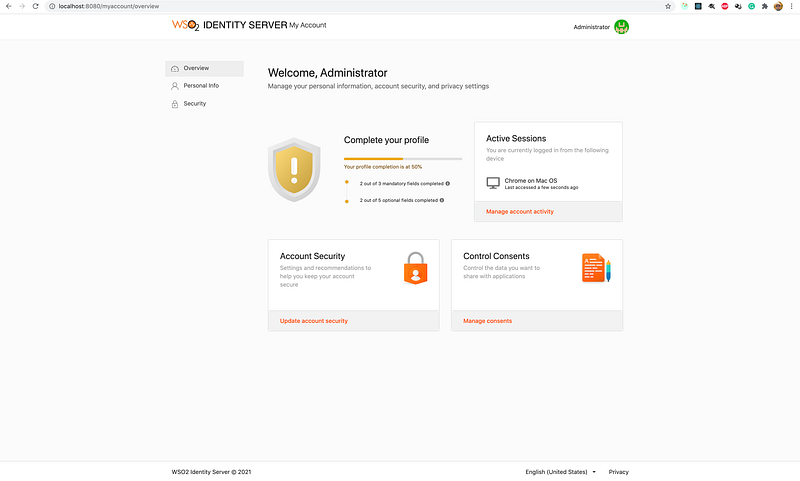Open the Administrator user menu
Viewport: 800px width, 481px height.
point(601,27)
